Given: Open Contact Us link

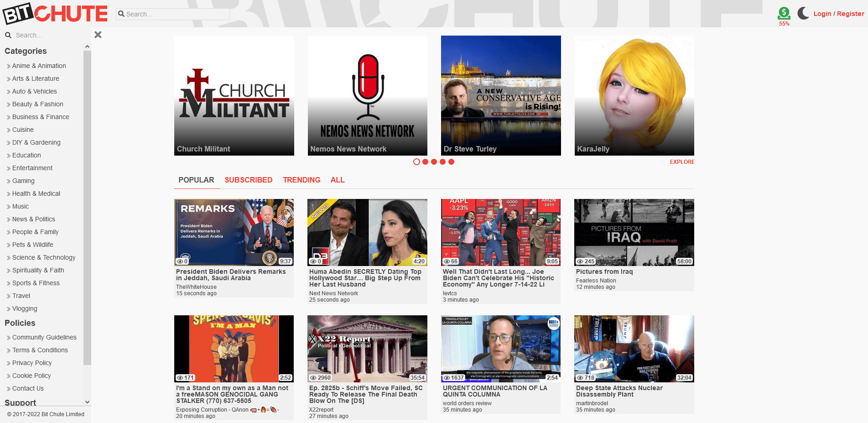Looking at the screenshot, I should pyautogui.click(x=28, y=388).
